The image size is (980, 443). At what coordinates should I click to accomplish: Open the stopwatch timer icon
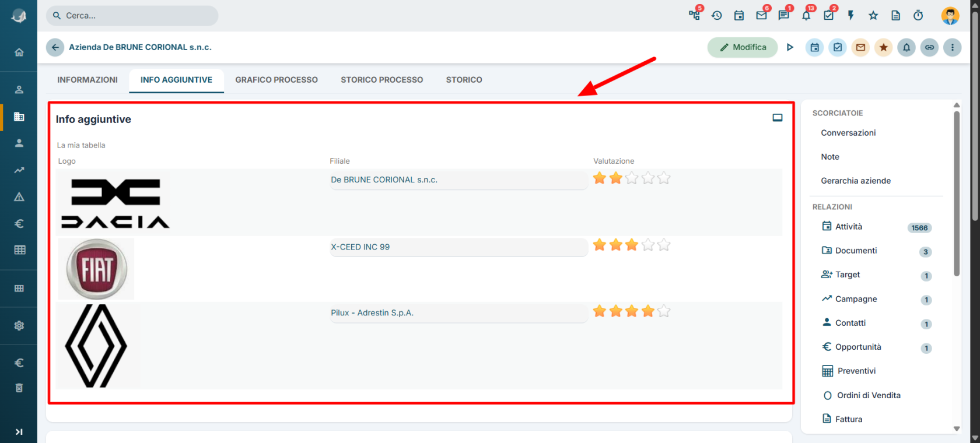click(918, 16)
